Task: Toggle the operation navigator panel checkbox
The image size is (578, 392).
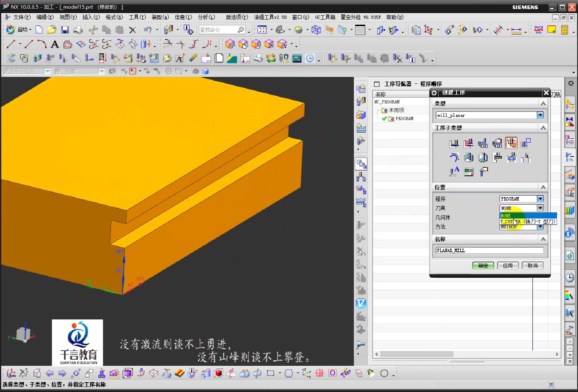Action: tap(377, 84)
